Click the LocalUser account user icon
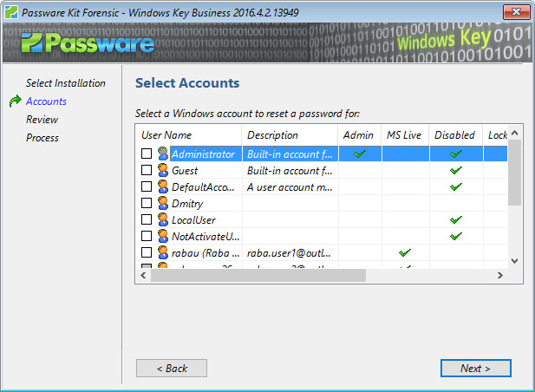 click(x=163, y=219)
